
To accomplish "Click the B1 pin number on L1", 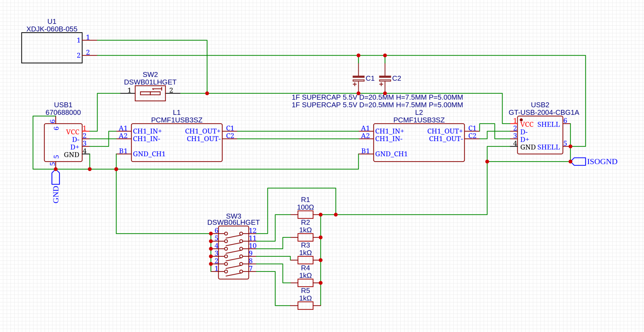I will click(x=123, y=151).
